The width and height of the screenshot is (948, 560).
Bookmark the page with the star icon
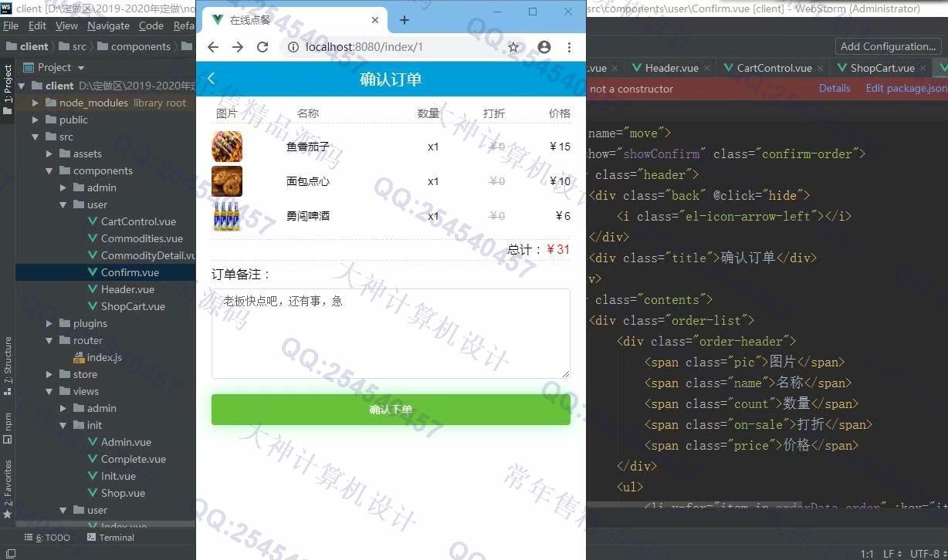point(513,47)
